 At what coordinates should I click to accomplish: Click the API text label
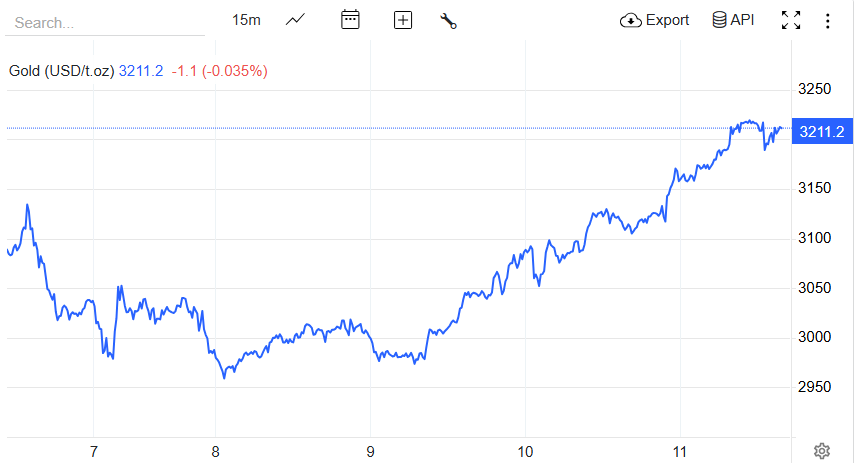(743, 20)
